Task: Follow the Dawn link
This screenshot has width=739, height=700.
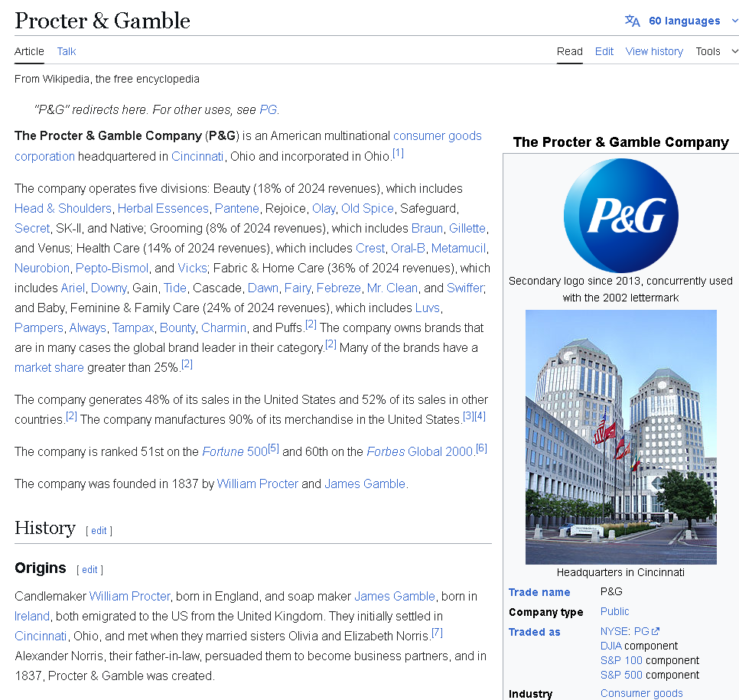Action: [263, 288]
